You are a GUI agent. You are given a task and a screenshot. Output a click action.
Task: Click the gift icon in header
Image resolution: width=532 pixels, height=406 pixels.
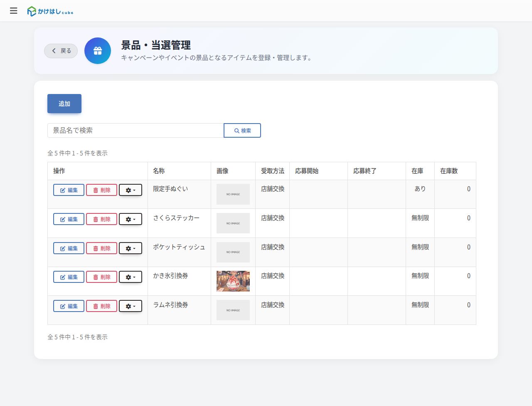pyautogui.click(x=98, y=51)
